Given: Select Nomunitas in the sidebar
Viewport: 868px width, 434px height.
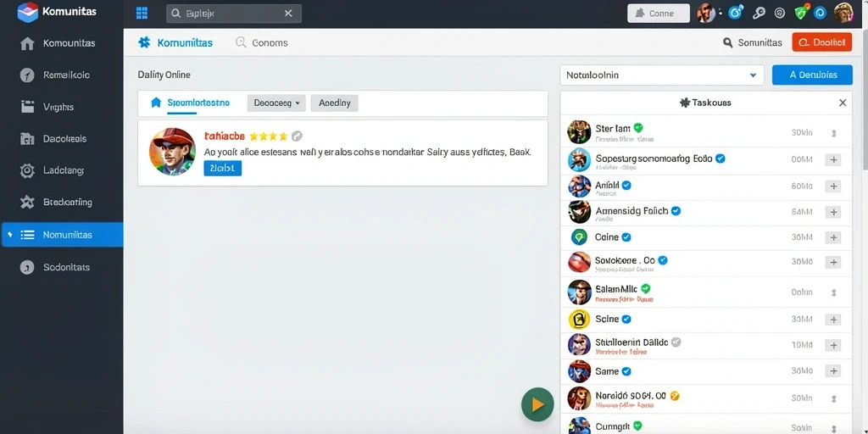Looking at the screenshot, I should point(63,235).
